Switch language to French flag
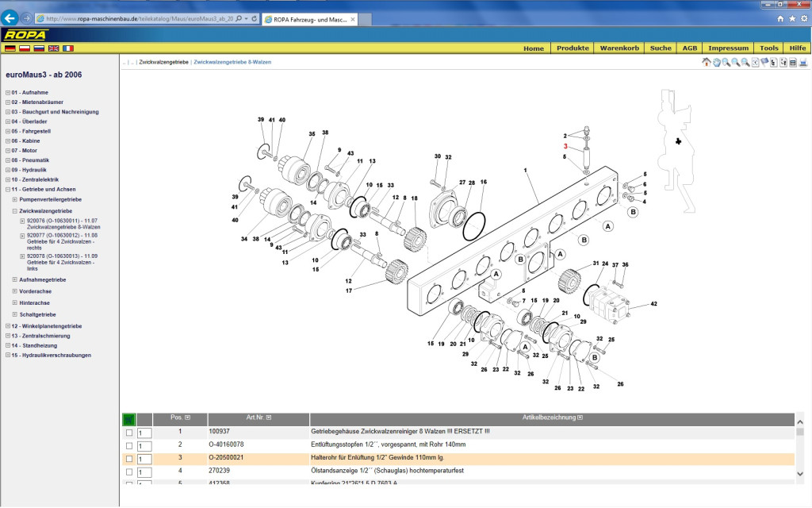 pyautogui.click(x=68, y=48)
